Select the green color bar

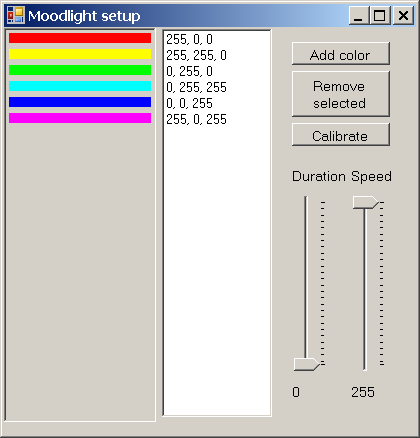tap(80, 70)
